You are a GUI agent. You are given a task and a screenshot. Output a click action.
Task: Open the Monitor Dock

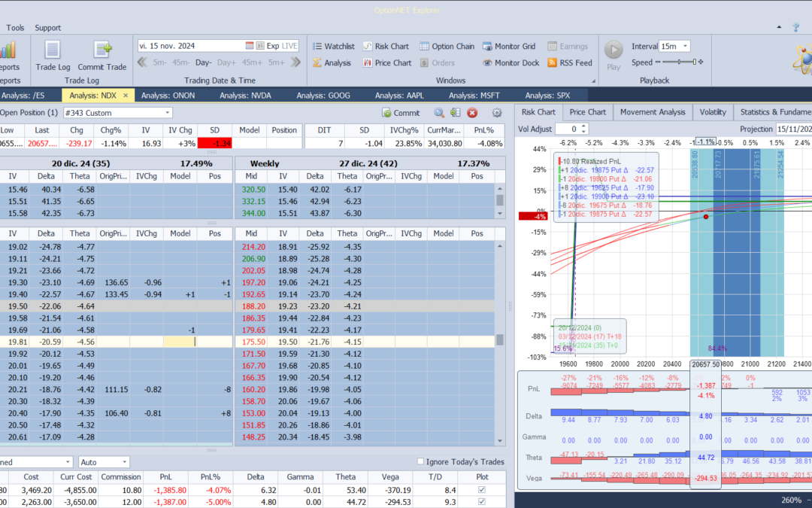coord(511,62)
